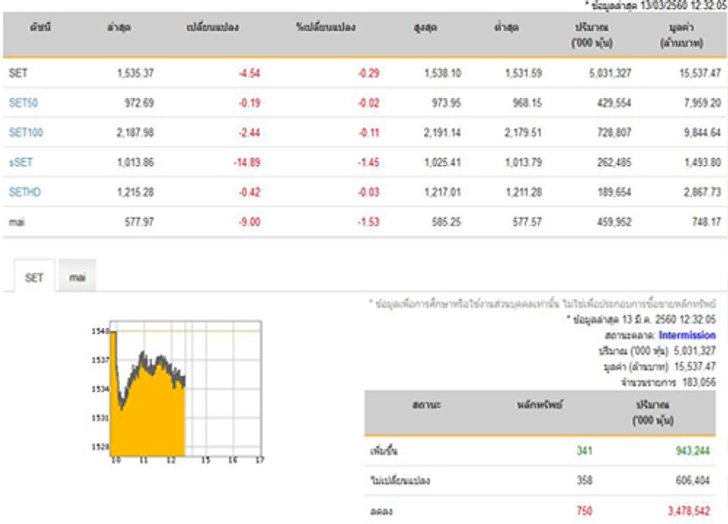Open the SET50 index link
The image size is (728, 524).
(23, 103)
